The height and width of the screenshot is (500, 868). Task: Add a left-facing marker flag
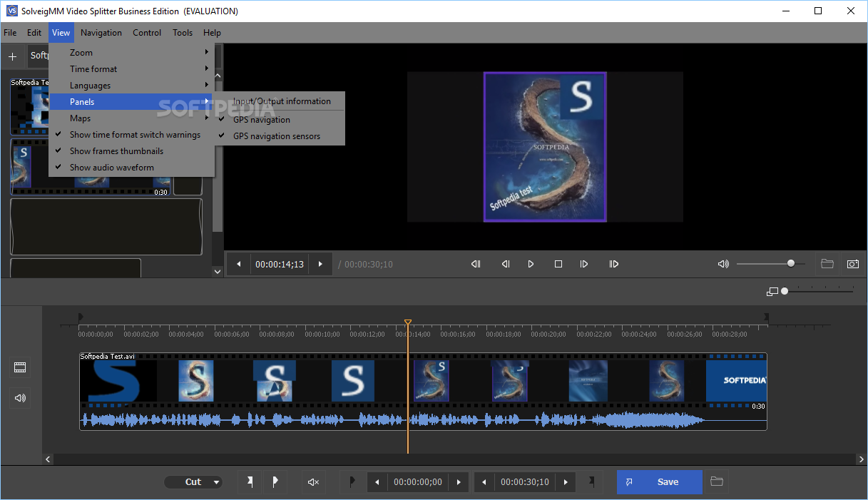(x=250, y=482)
